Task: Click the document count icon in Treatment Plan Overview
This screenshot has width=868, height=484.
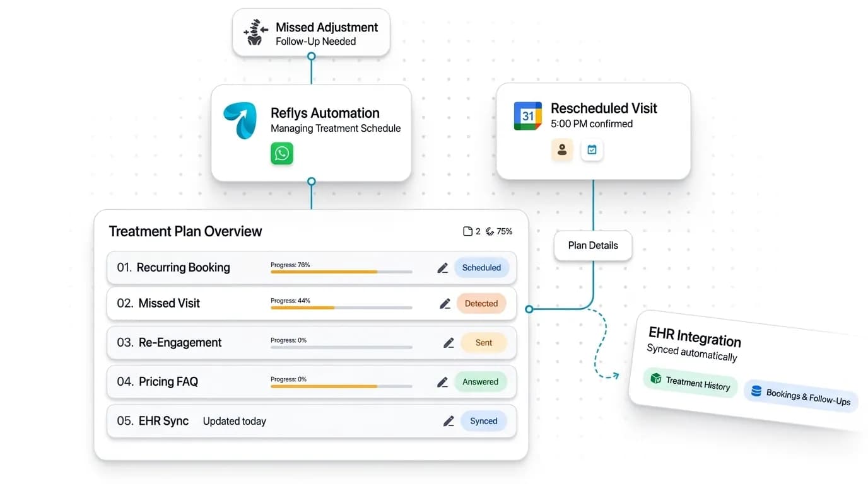Action: coord(468,231)
